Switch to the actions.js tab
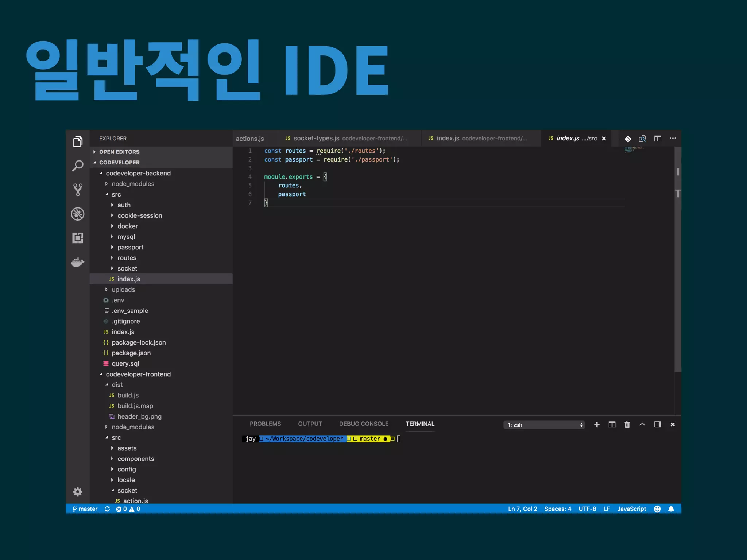This screenshot has width=747, height=560. (255, 139)
